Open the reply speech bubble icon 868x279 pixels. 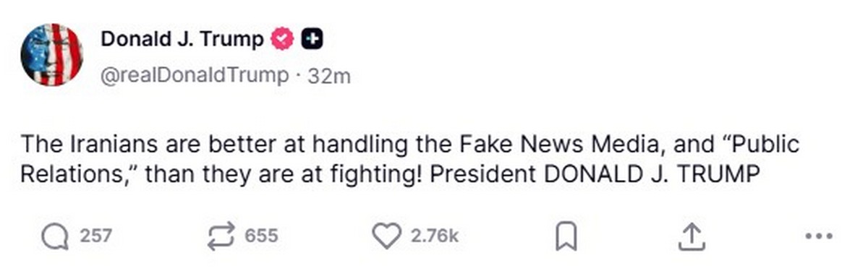pos(53,236)
